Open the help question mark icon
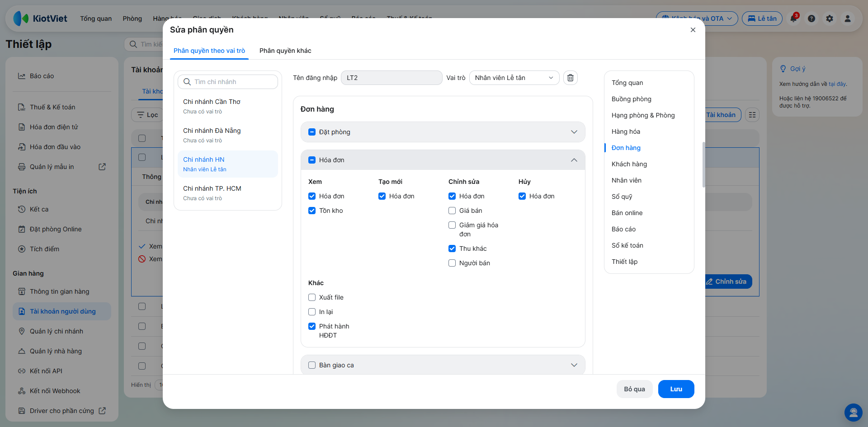 click(811, 19)
